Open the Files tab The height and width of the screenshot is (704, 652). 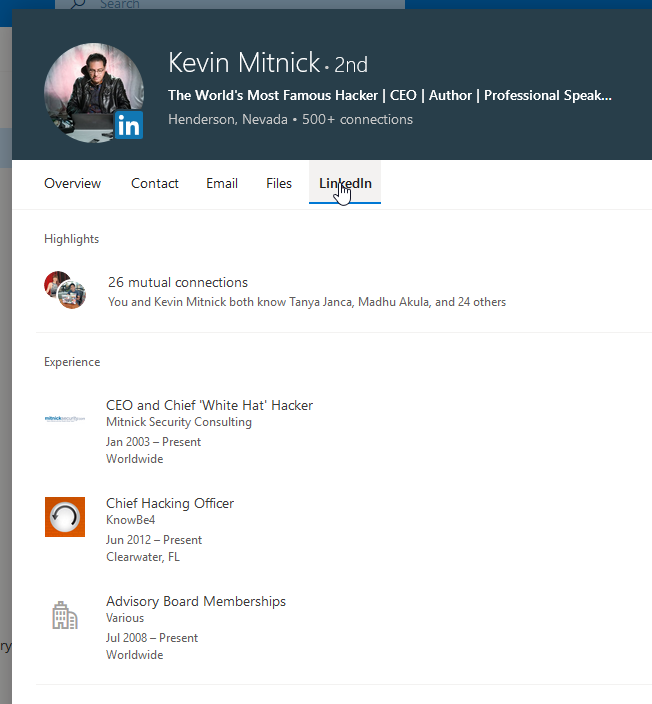tap(279, 183)
